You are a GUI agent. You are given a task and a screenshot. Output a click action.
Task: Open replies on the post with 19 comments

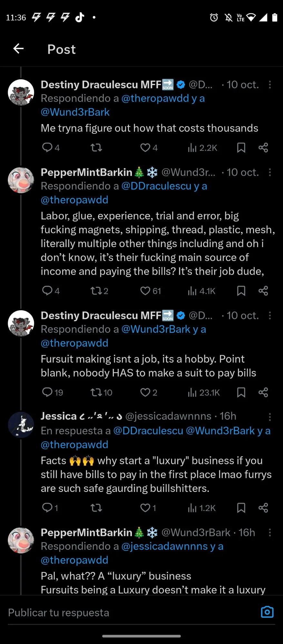(x=47, y=392)
